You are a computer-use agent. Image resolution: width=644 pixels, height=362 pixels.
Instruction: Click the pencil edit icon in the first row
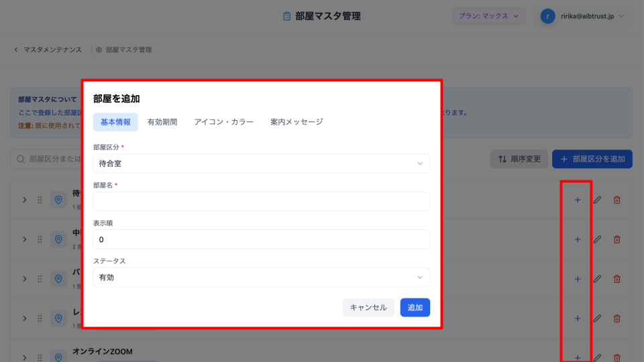[x=597, y=200]
